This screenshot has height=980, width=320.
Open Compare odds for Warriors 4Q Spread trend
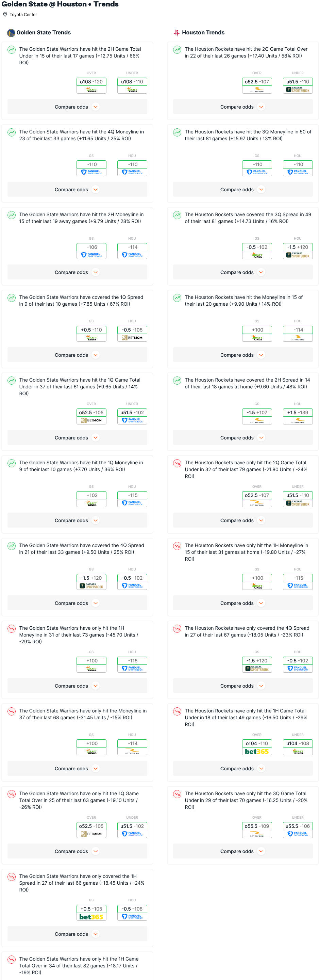(77, 603)
